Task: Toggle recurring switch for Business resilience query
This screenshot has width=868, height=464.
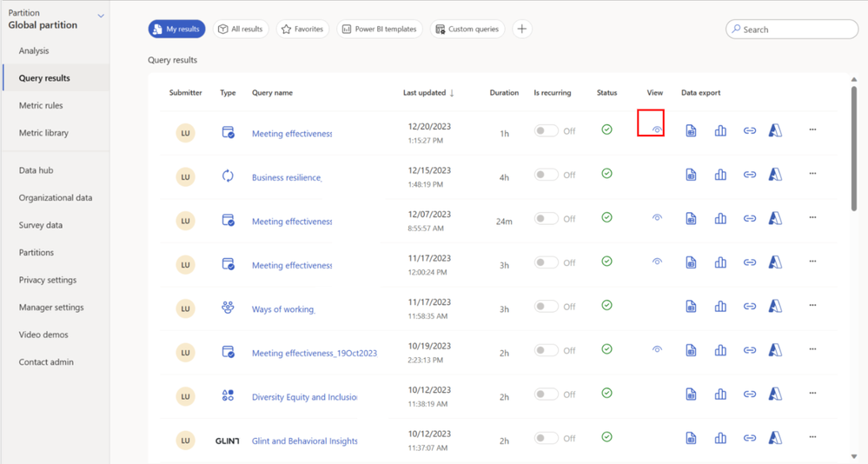Action: coord(546,175)
